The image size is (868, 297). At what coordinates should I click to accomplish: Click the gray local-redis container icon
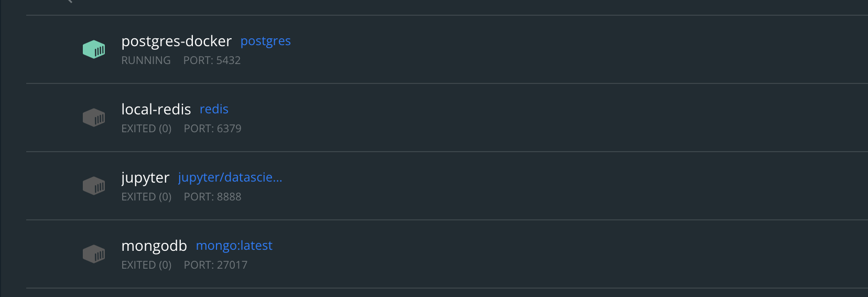[x=94, y=118]
